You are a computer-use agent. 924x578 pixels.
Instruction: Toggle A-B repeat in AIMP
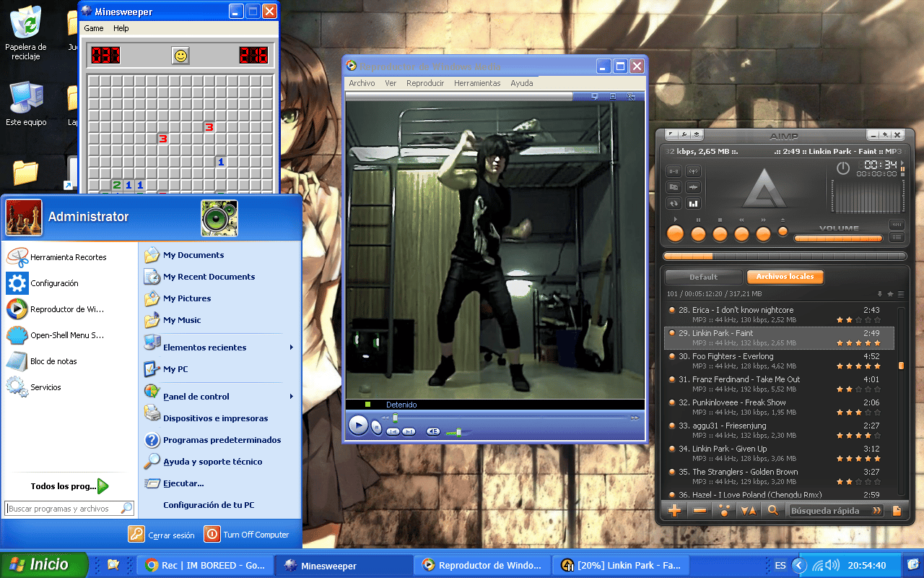[674, 171]
